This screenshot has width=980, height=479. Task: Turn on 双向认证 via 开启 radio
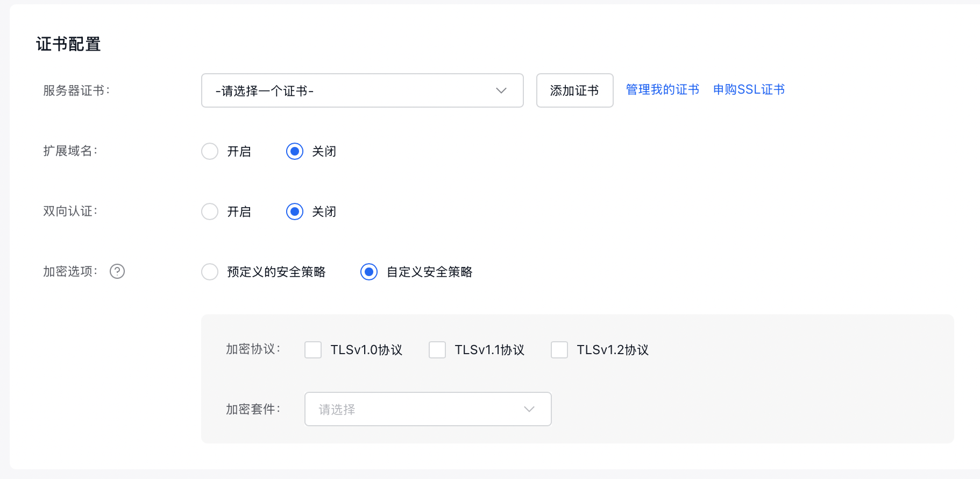click(x=210, y=212)
